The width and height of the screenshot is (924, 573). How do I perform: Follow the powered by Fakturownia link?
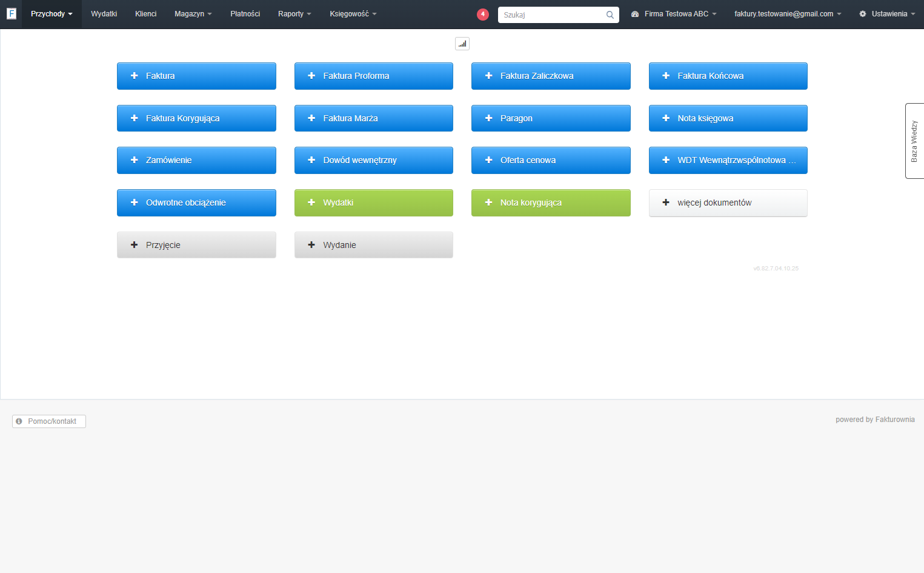click(x=875, y=420)
